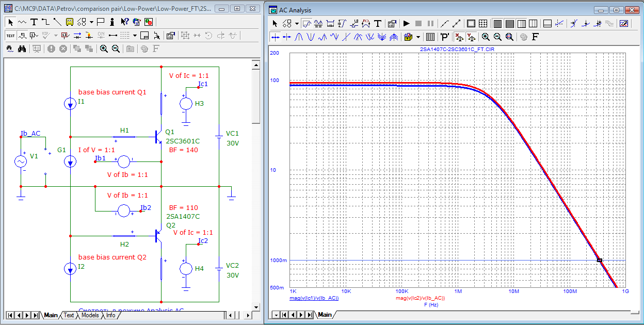644x325 pixels.
Task: Expand the toolbox dropdown arrow in AC Analysis
Action: (418, 37)
